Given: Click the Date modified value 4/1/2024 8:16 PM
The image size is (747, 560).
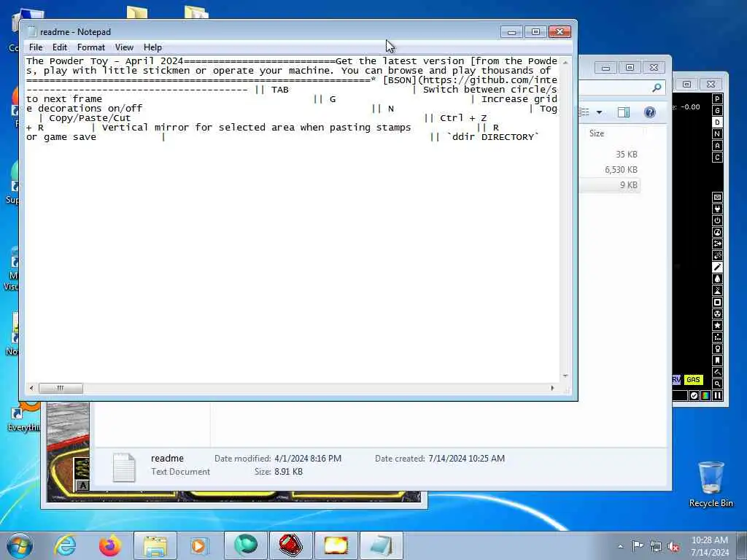Looking at the screenshot, I should click(x=308, y=459).
